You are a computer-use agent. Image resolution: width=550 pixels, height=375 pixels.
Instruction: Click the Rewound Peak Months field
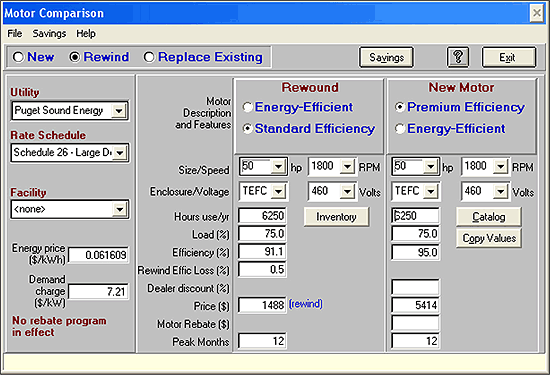tap(262, 341)
